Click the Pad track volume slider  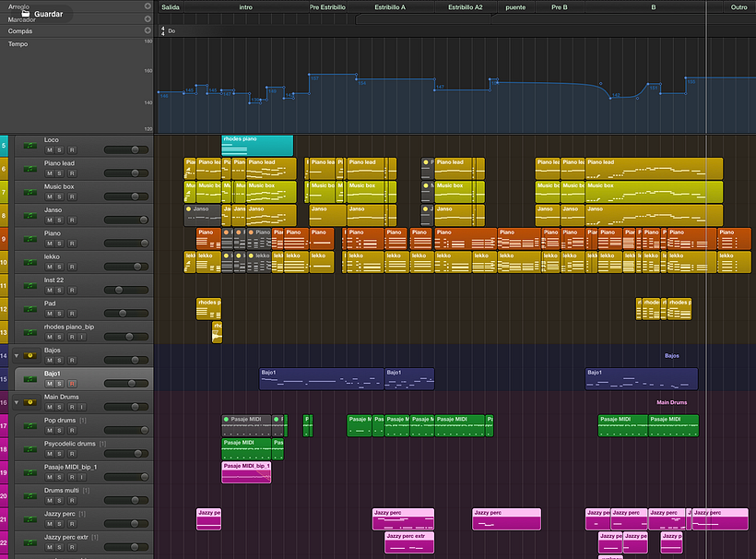[x=126, y=314]
